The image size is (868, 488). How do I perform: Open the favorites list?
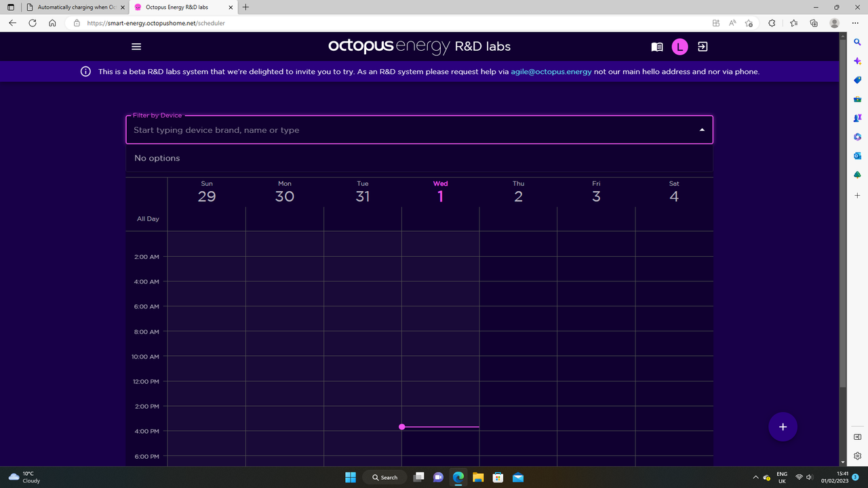click(x=794, y=23)
